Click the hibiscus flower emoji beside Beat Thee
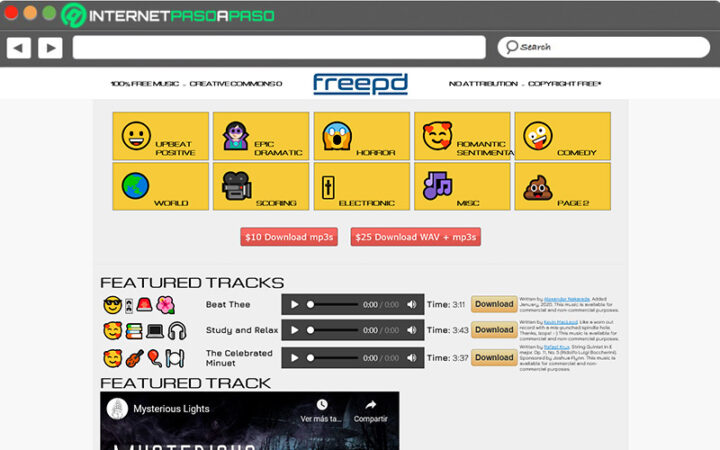The width and height of the screenshot is (720, 450). (x=166, y=305)
